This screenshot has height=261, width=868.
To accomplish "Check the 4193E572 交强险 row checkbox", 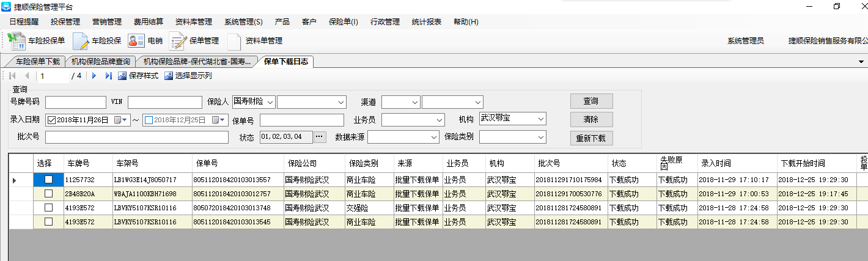I will coord(49,207).
